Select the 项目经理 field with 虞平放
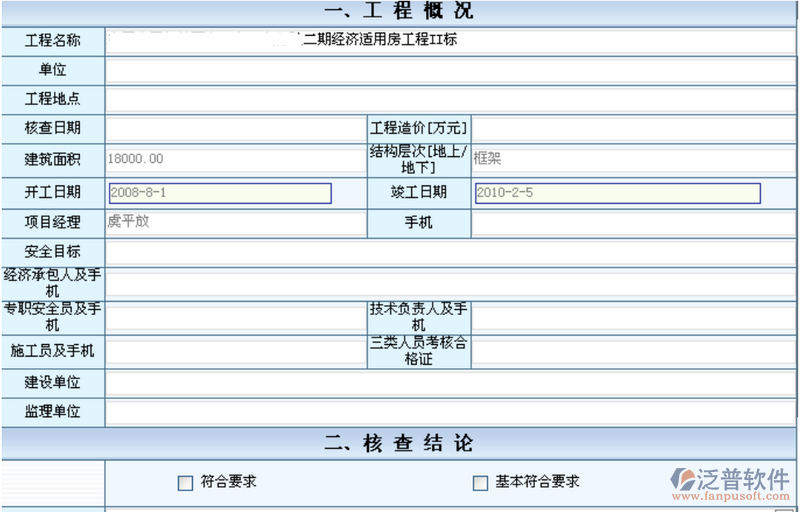This screenshot has height=512, width=800. click(x=235, y=223)
